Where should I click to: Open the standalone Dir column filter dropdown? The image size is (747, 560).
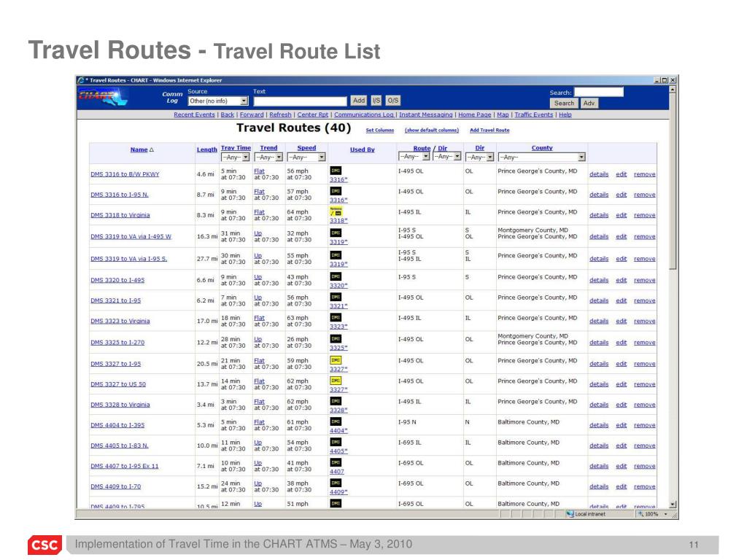pos(479,157)
